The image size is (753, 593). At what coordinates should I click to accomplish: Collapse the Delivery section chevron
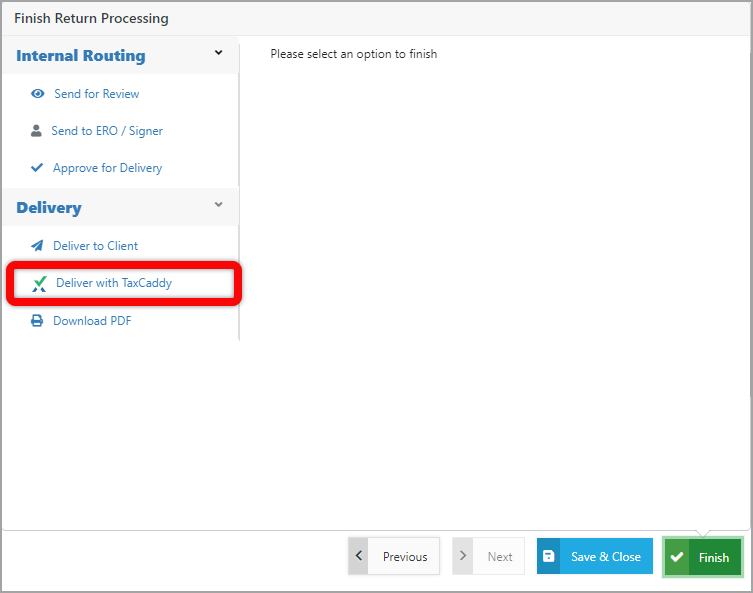click(x=219, y=205)
